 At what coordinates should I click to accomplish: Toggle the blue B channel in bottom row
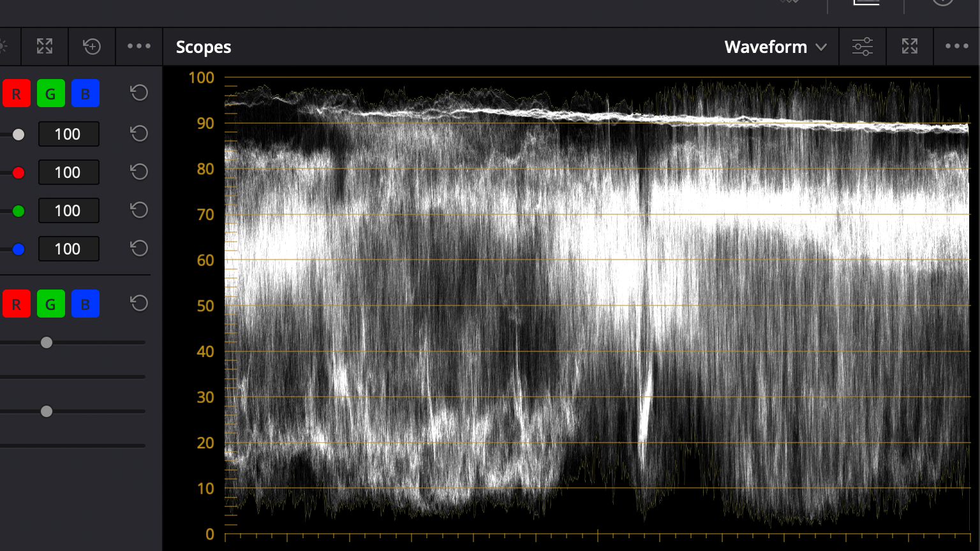tap(85, 304)
